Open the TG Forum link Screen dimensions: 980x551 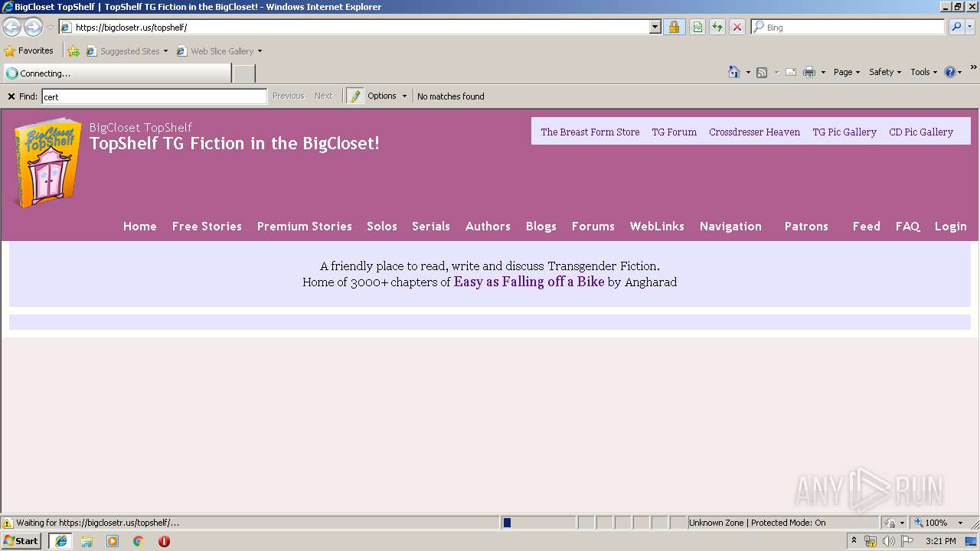tap(675, 132)
